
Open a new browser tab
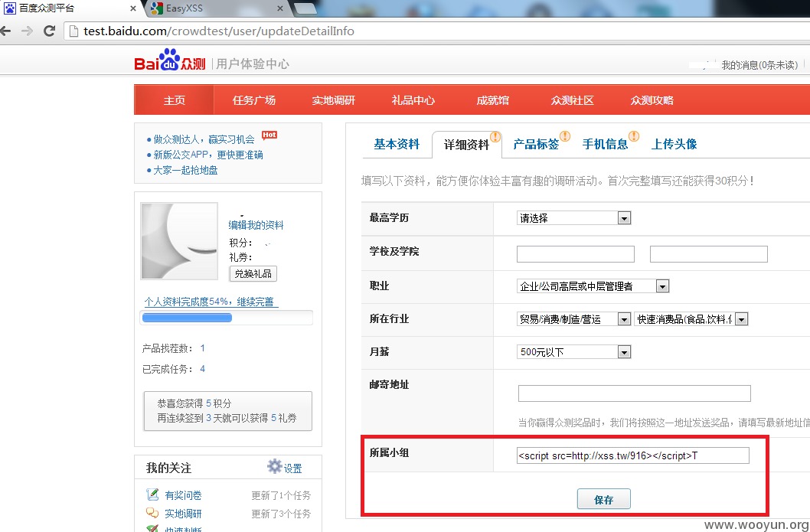click(x=305, y=8)
